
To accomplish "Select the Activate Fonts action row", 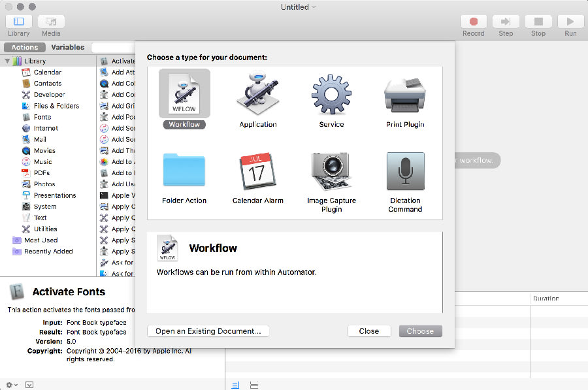I will point(116,61).
